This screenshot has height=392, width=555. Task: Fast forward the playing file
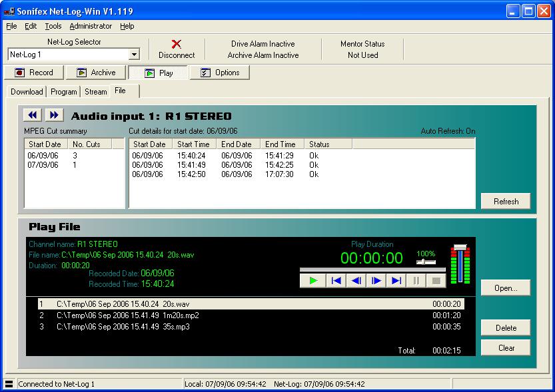pyautogui.click(x=376, y=281)
